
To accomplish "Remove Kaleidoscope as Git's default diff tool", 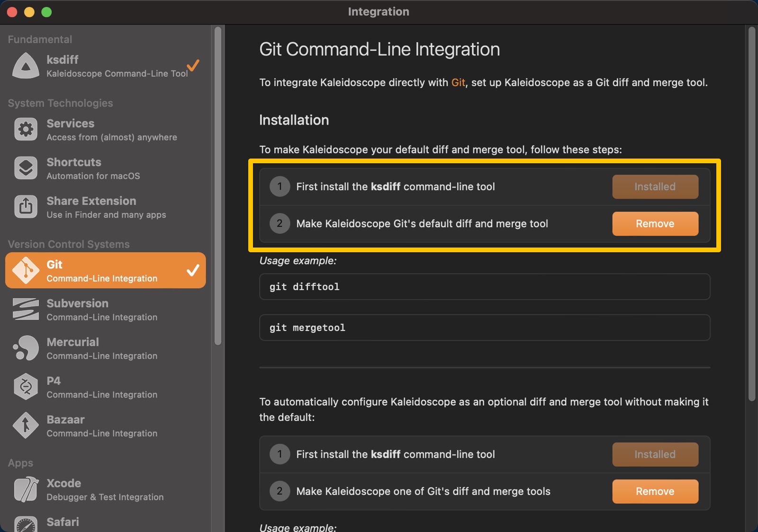I will [655, 223].
